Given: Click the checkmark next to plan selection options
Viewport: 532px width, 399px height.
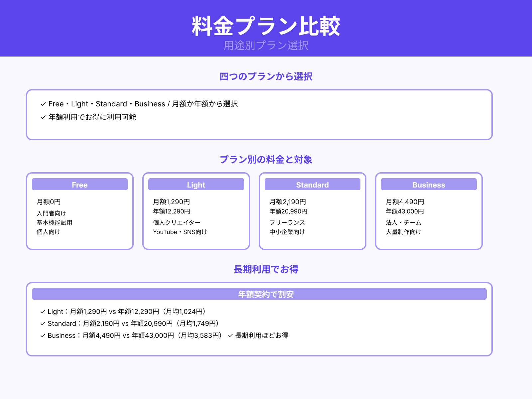Looking at the screenshot, I should coord(43,104).
